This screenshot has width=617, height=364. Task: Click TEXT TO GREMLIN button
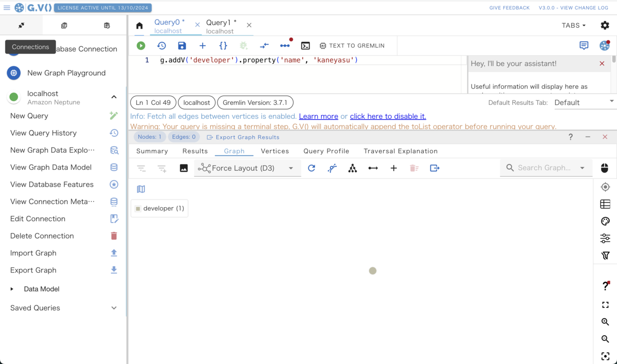352,46
